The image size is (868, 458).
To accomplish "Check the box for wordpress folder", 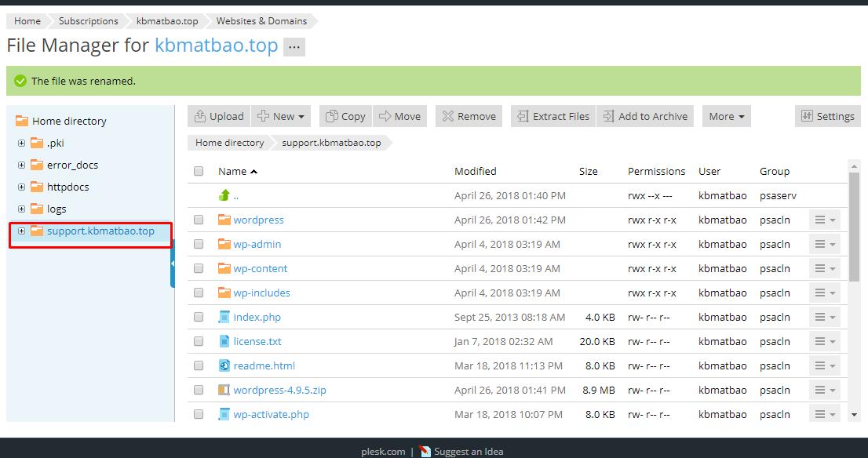I will click(x=199, y=220).
